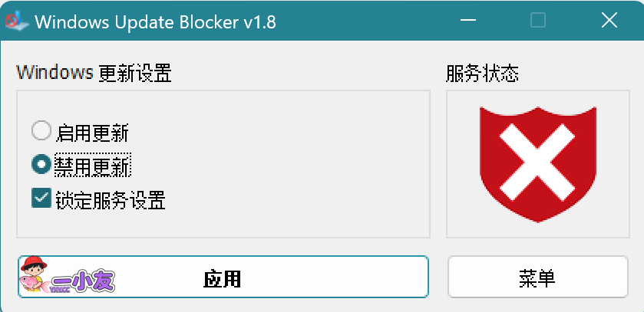Screen dimensions: 644x312
Task: Select the 禁用更新 radio button
Action: tap(41, 164)
